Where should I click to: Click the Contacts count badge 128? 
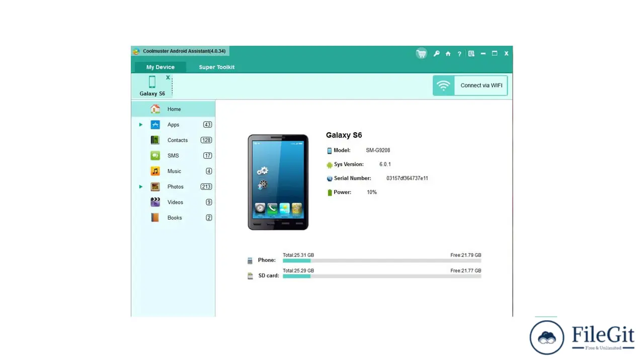206,140
